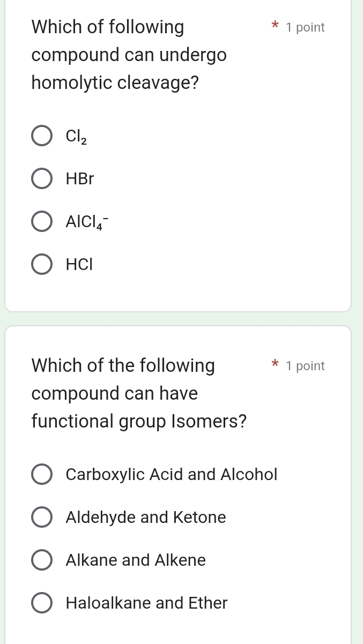Select the AlCl₄⁻ answer option
This screenshot has width=363, height=644.
[42, 221]
